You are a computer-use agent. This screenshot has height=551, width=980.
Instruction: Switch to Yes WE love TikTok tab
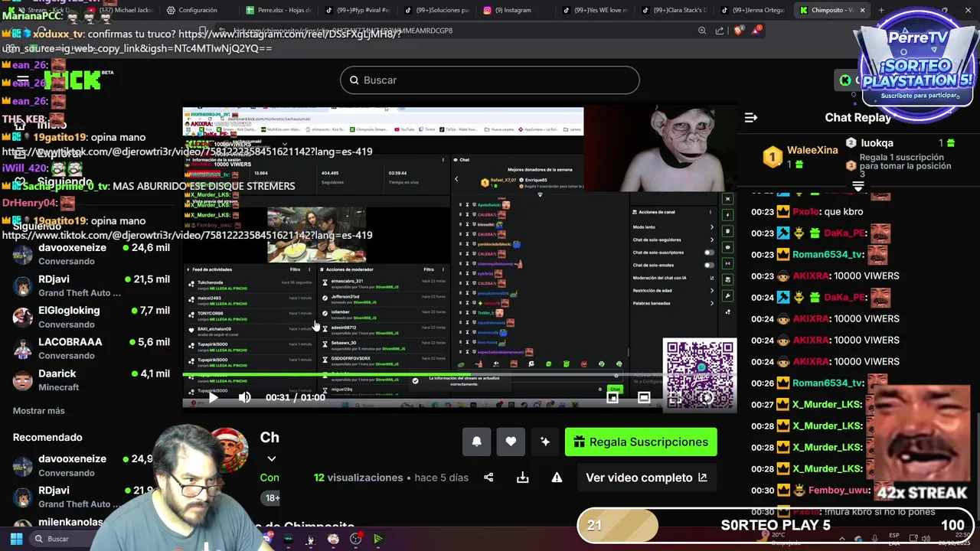(x=596, y=10)
